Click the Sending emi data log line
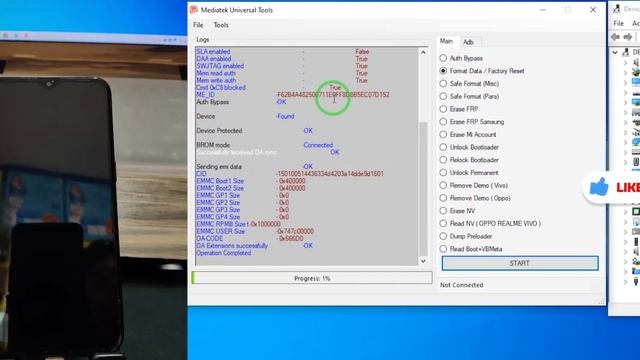This screenshot has width=640, height=360. pos(254,167)
